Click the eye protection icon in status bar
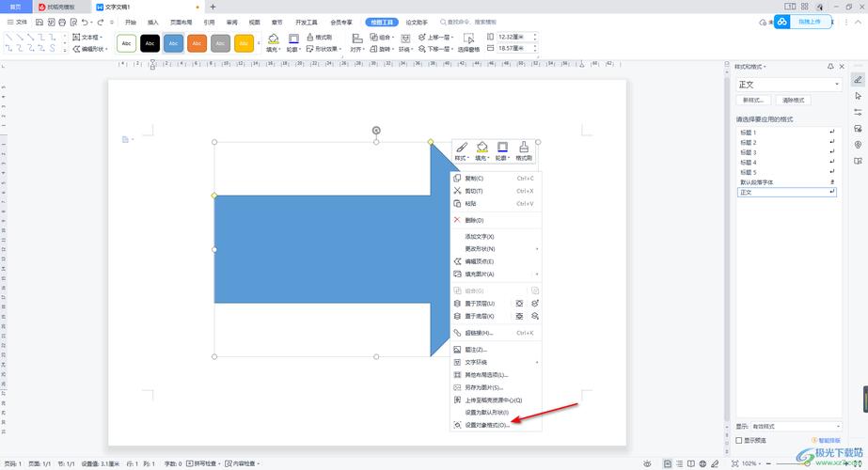The image size is (868, 470). pos(647,464)
